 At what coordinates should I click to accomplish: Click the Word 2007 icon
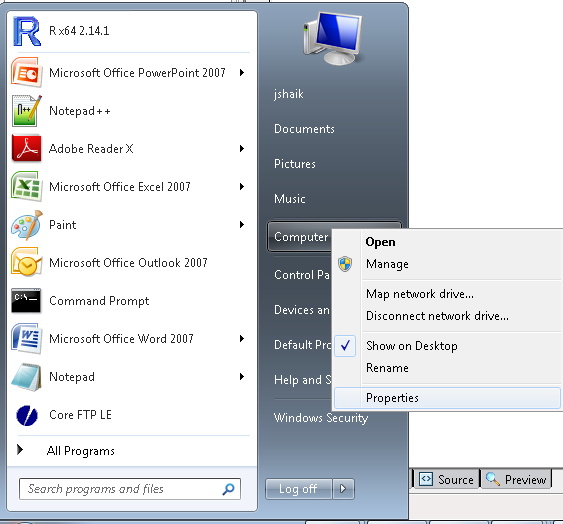[26, 338]
